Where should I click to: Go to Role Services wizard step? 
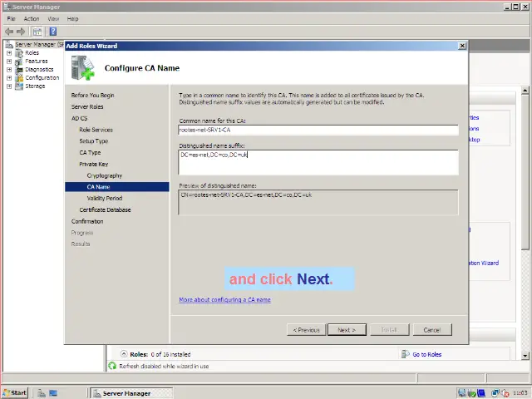pos(96,130)
